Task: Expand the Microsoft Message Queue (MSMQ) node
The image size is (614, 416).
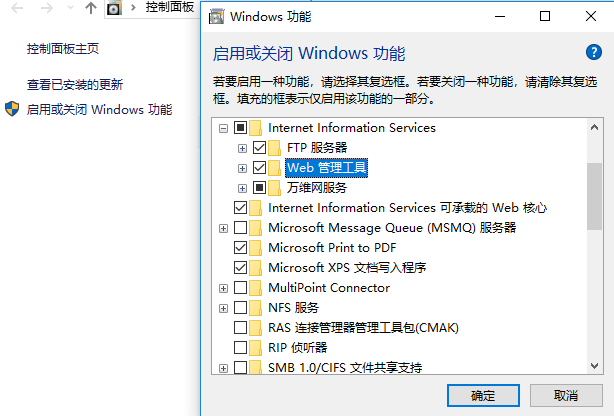Action: pos(223,228)
